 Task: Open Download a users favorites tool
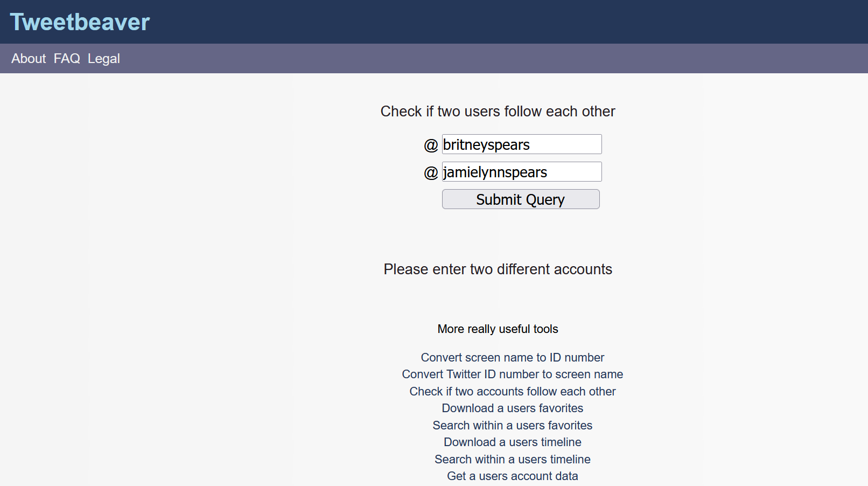[x=512, y=408]
